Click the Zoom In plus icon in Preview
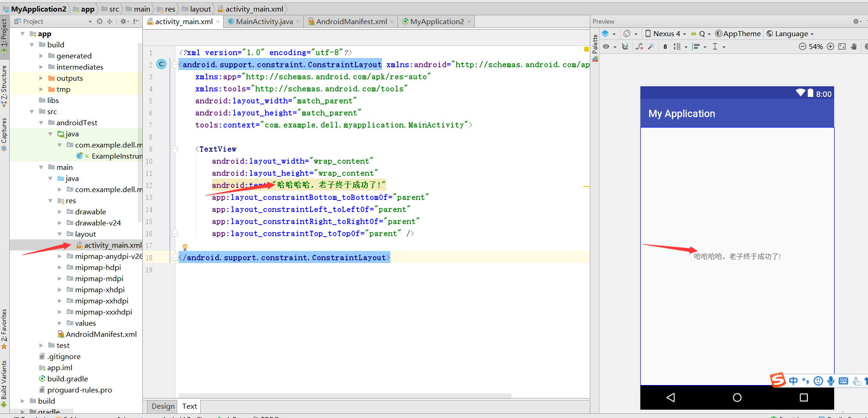Image resolution: width=868 pixels, height=418 pixels. [x=830, y=46]
